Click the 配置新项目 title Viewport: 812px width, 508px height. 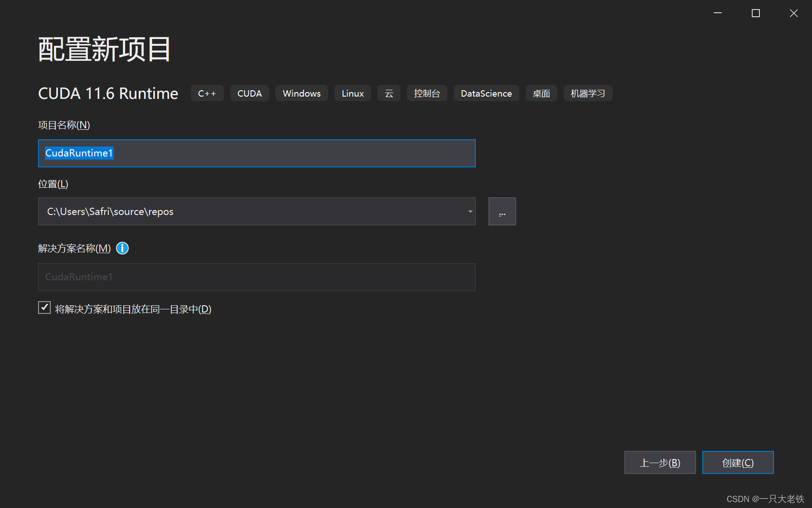(x=105, y=49)
